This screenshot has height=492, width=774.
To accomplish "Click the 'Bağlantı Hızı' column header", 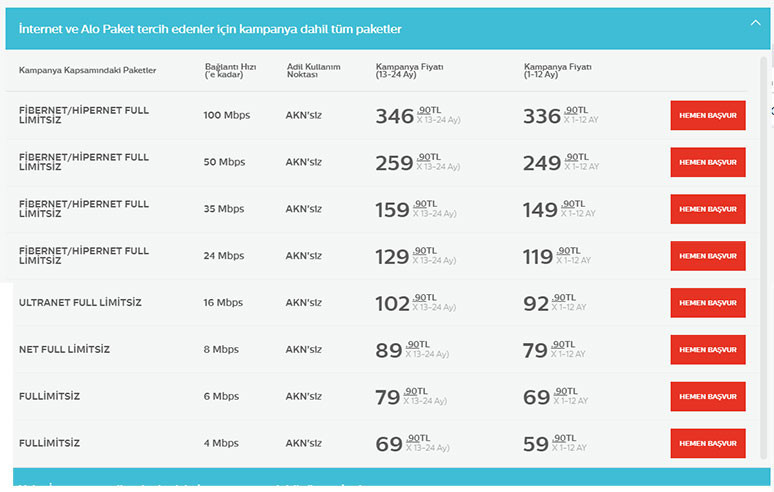I will pyautogui.click(x=225, y=71).
